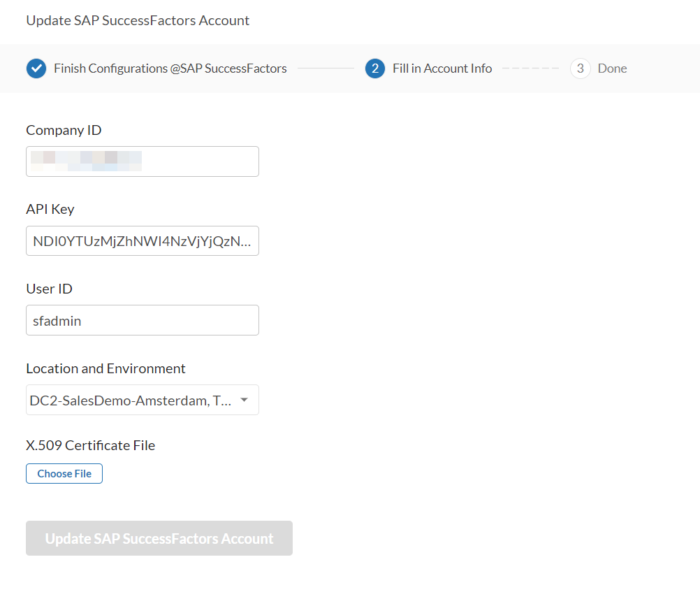Screen dimensions: 700x592
Task: Click inside the Company ID field
Action: click(142, 161)
